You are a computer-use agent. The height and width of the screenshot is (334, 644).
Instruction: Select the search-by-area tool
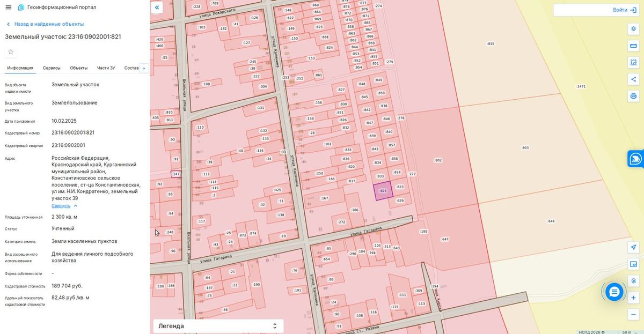(633, 63)
